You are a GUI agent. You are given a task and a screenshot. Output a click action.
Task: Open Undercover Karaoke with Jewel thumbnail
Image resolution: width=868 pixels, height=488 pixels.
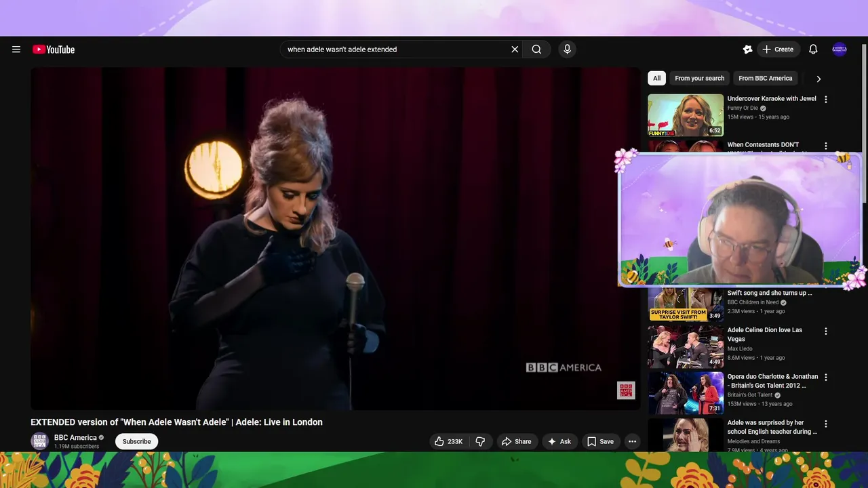click(686, 115)
